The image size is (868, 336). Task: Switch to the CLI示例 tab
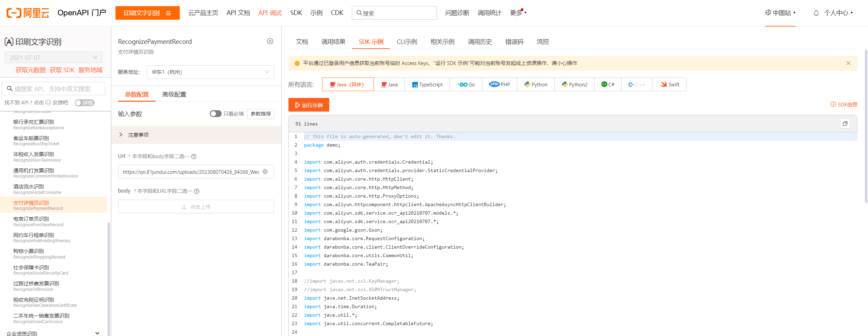(407, 41)
